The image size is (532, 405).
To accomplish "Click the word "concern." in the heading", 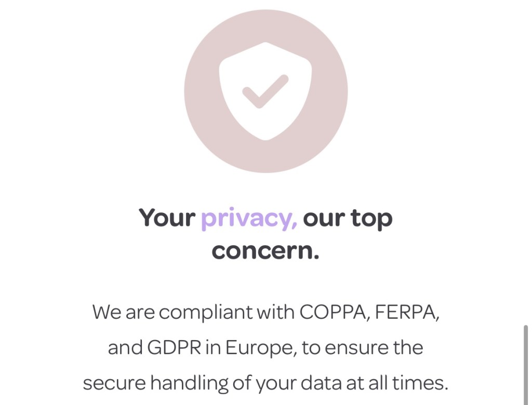I will tap(265, 251).
